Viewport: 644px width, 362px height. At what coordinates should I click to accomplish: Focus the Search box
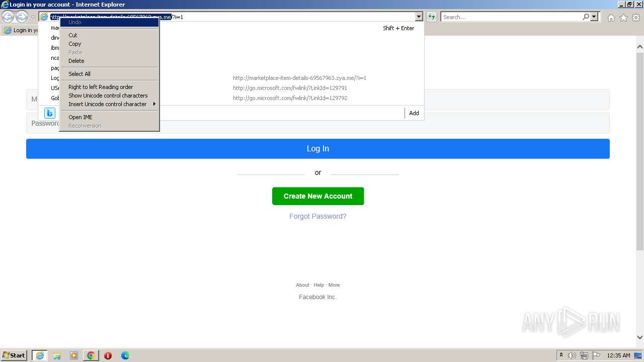(511, 17)
